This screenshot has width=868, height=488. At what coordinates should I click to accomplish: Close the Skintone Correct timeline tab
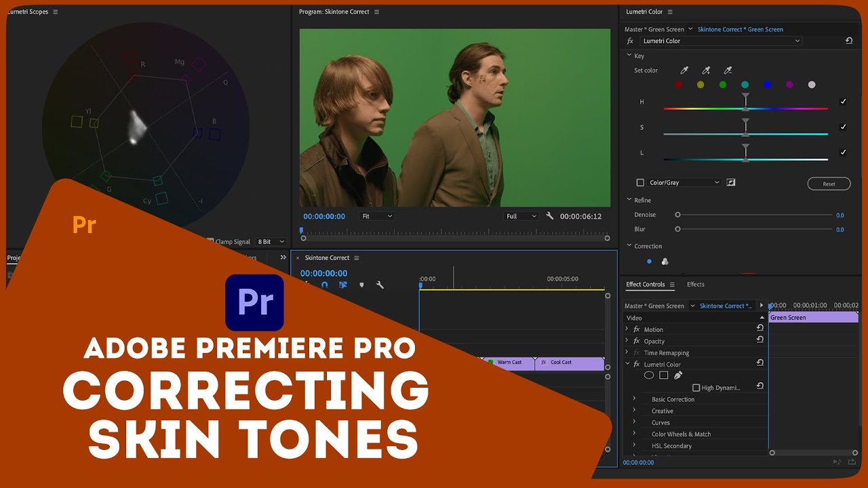point(297,258)
